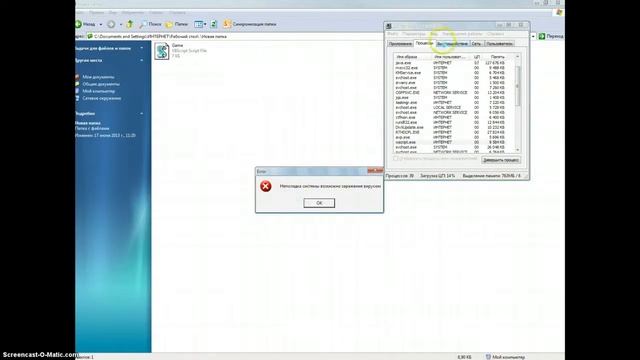Open the Параметры menu in Task Manager

coord(414,34)
